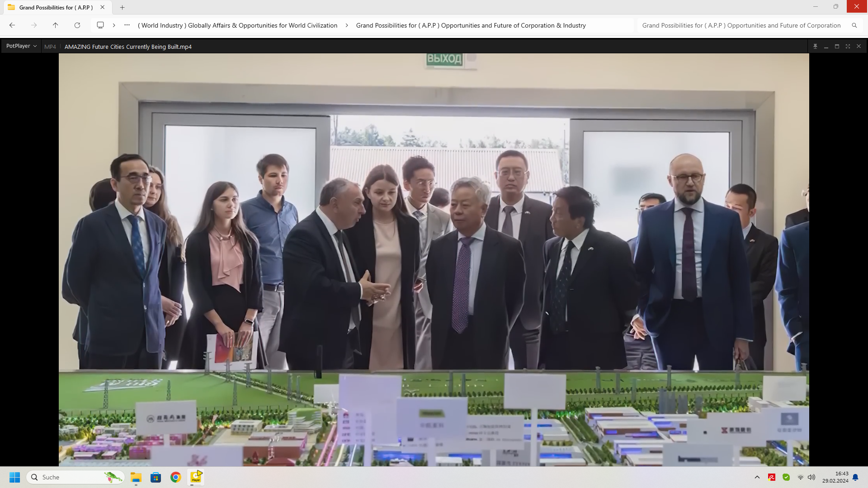Click the MP4 format label in PotPlayer
The width and height of the screenshot is (868, 488).
(50, 47)
